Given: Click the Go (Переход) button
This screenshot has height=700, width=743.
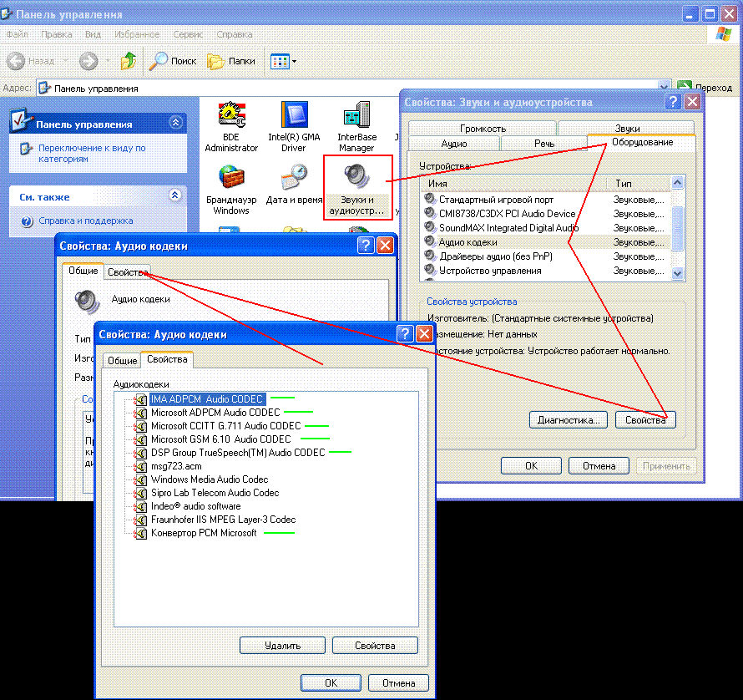Looking at the screenshot, I should (x=705, y=87).
